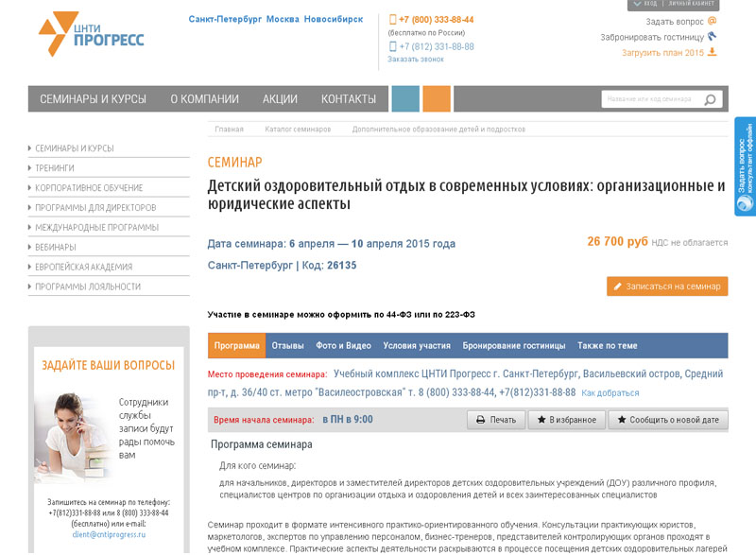Click the В избранное button
Image resolution: width=756 pixels, height=555 pixels.
(567, 420)
